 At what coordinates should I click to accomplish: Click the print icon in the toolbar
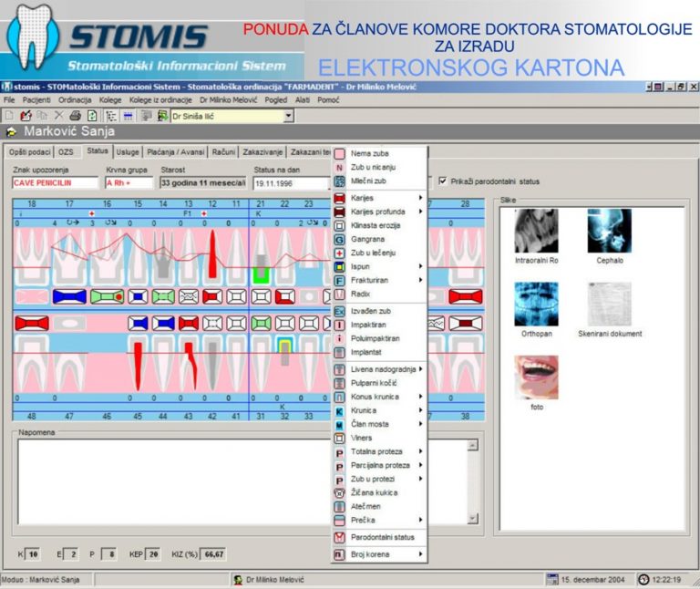pyautogui.click(x=75, y=116)
